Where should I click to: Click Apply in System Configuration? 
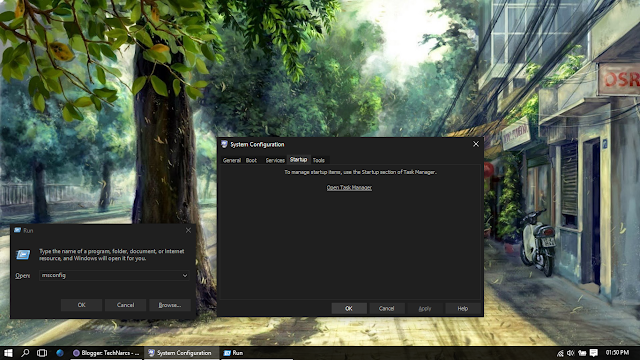[x=424, y=309]
